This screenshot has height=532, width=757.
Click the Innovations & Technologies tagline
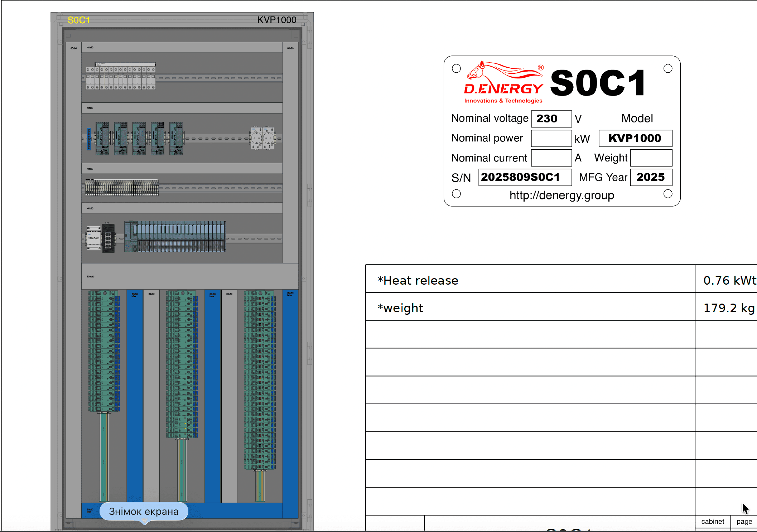tap(503, 101)
